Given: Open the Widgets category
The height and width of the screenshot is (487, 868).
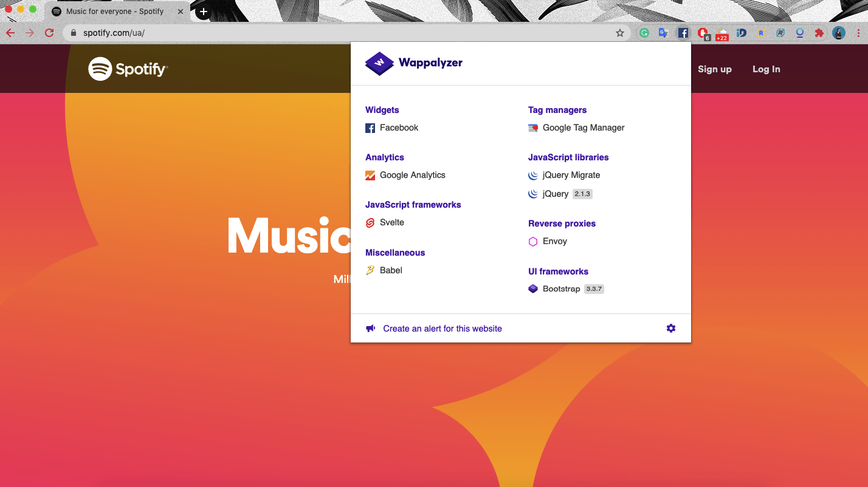Looking at the screenshot, I should (382, 110).
